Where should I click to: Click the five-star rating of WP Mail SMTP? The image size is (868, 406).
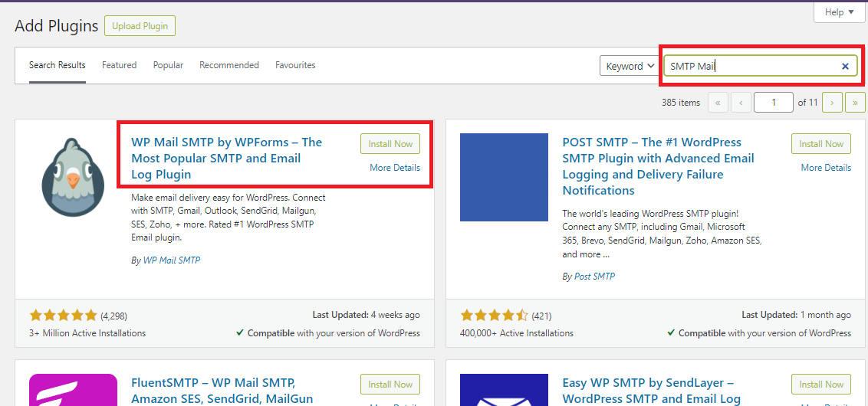click(64, 315)
